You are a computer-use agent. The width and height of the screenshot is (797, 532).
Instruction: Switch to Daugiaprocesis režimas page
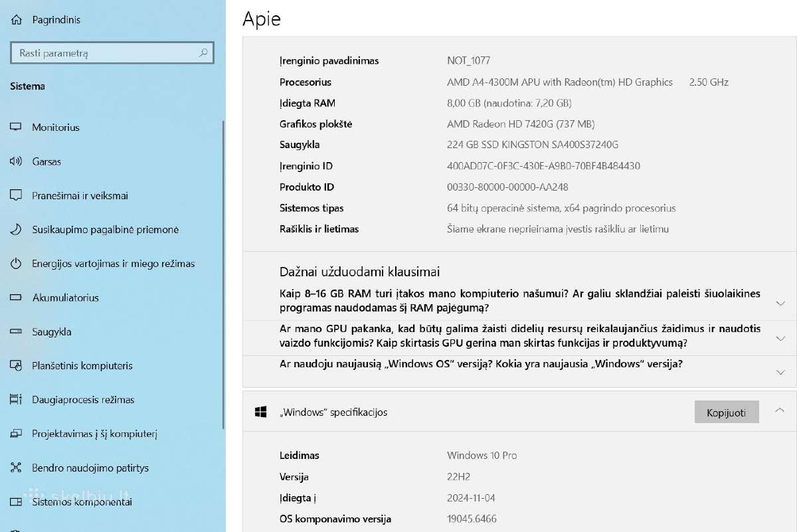click(x=83, y=400)
